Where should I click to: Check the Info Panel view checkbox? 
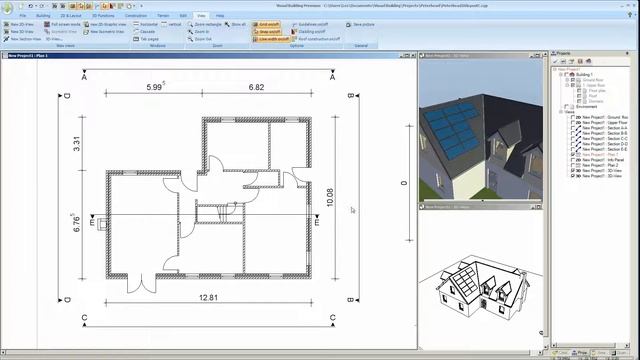point(573,160)
